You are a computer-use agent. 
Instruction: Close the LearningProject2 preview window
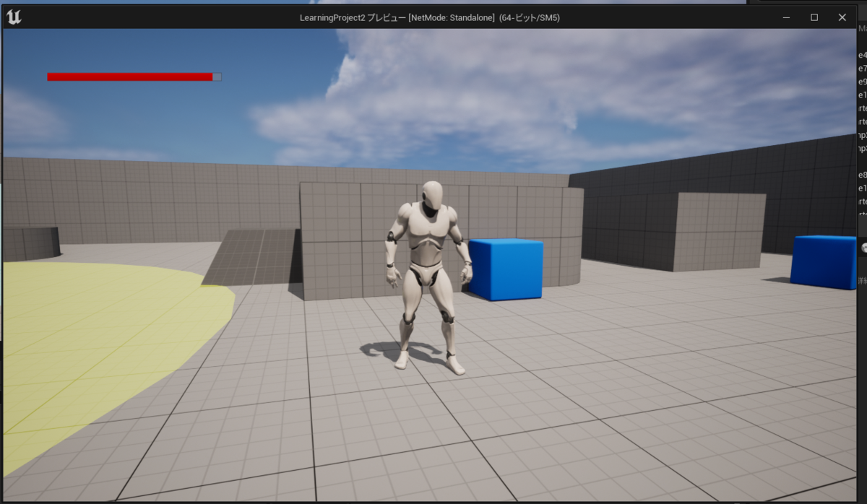point(842,17)
